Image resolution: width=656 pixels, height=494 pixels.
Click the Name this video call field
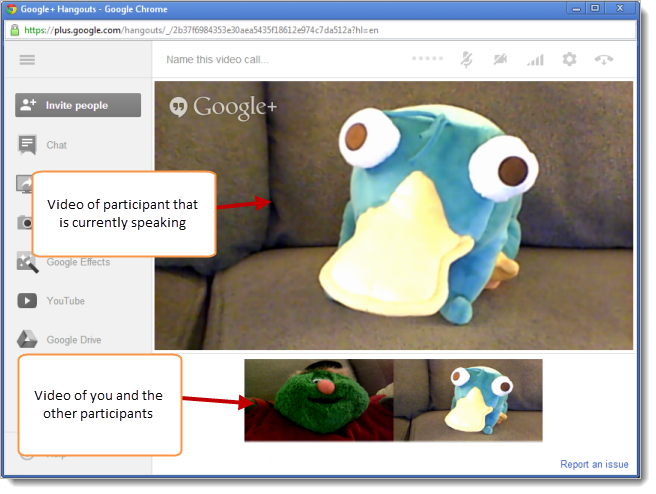click(218, 59)
